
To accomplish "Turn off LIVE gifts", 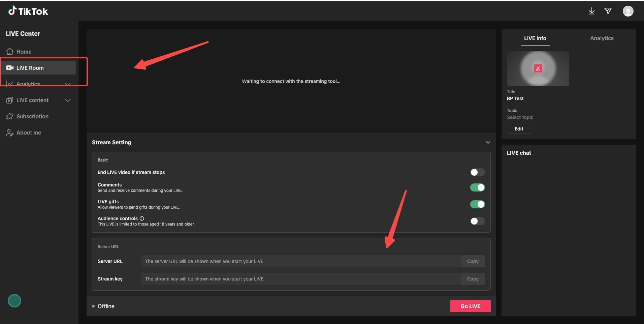I will pos(477,204).
